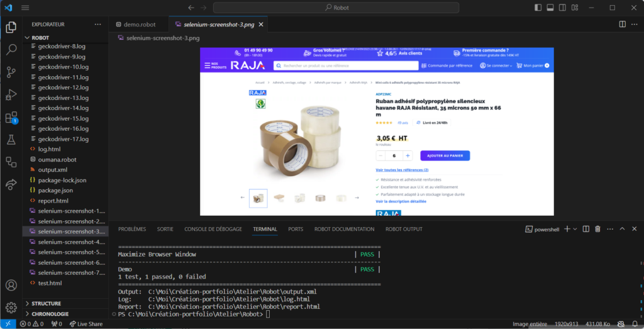Image resolution: width=644 pixels, height=329 pixels.
Task: Click Live Share in the status bar
Action: point(86,324)
